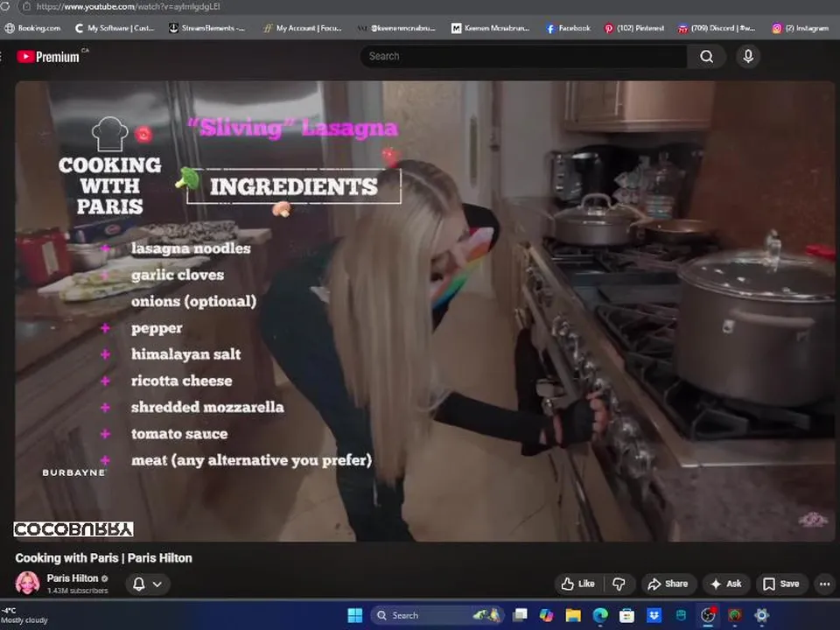840x630 pixels.
Task: Open Dropbox from the taskbar
Action: click(654, 615)
